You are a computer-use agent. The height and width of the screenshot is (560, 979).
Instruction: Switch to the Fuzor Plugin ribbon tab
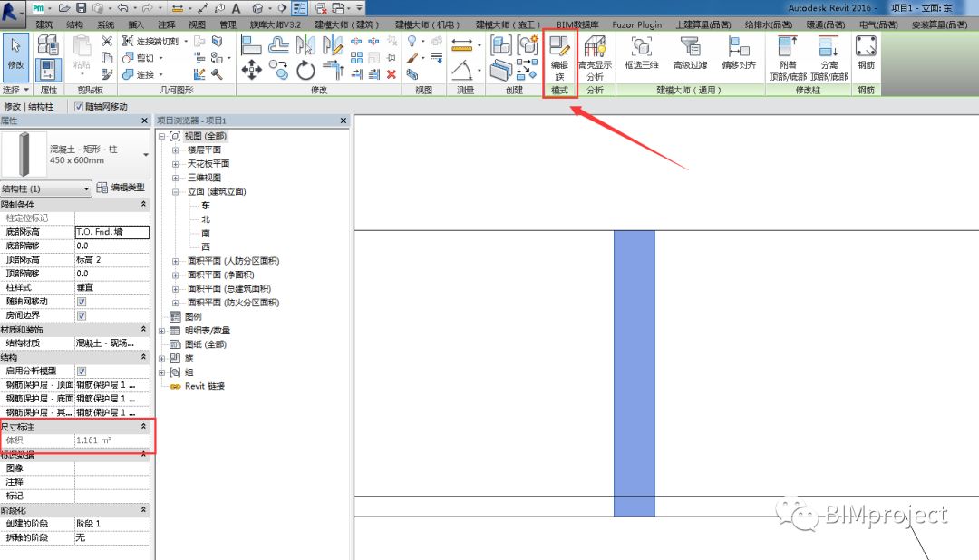(x=637, y=25)
